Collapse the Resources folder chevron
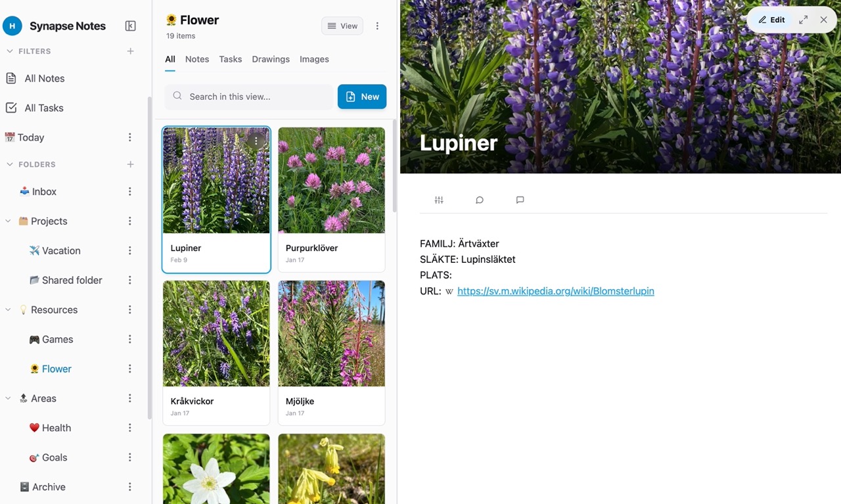The image size is (841, 504). (9, 309)
